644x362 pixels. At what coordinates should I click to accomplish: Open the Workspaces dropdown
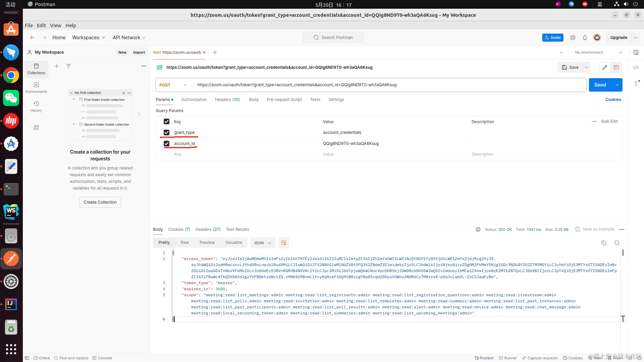89,38
